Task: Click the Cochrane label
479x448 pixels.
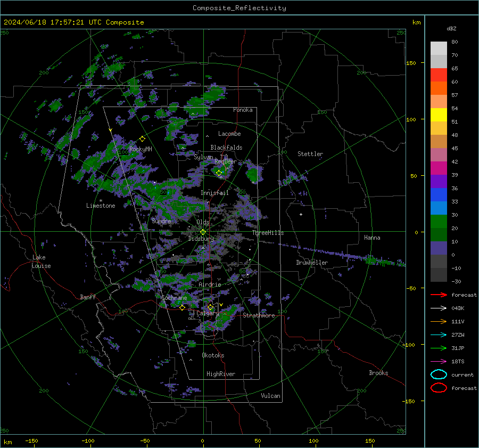Action: coord(174,298)
